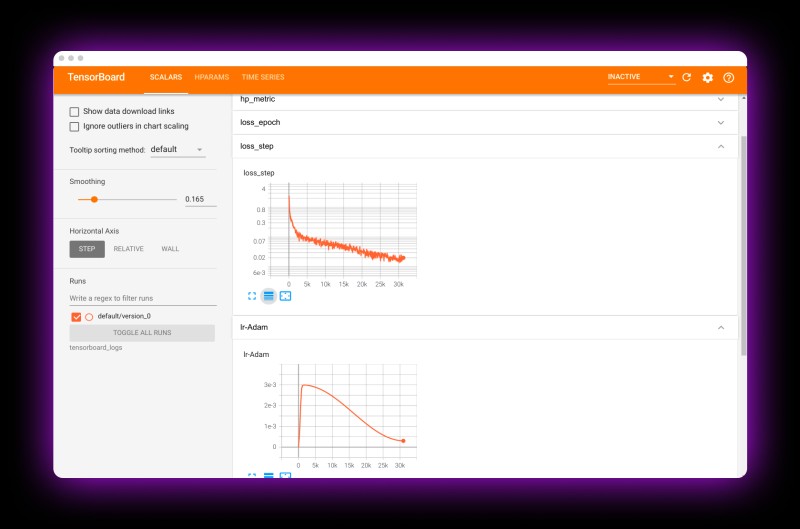Expand loss_step chart to full size
This screenshot has height=529, width=800.
[252, 296]
